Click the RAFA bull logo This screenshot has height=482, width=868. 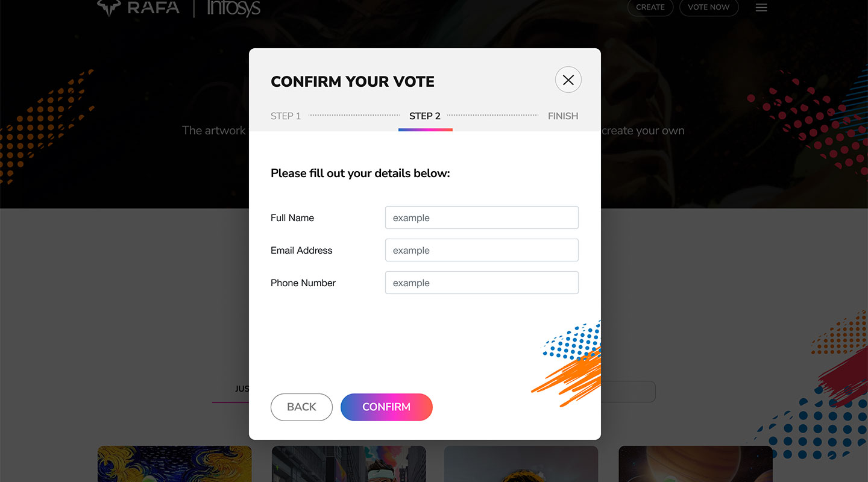tap(109, 8)
